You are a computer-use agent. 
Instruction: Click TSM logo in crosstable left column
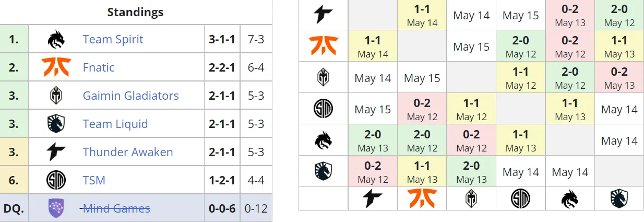tap(323, 109)
